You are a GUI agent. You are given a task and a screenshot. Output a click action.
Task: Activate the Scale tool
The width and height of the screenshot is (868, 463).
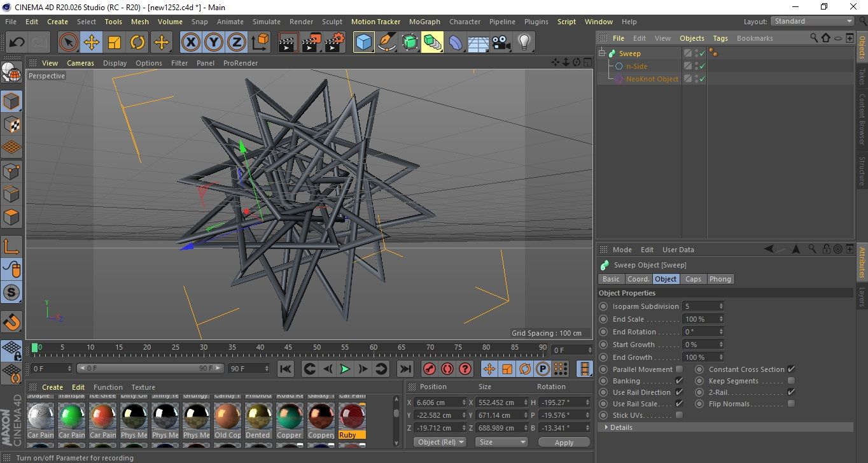[x=115, y=43]
